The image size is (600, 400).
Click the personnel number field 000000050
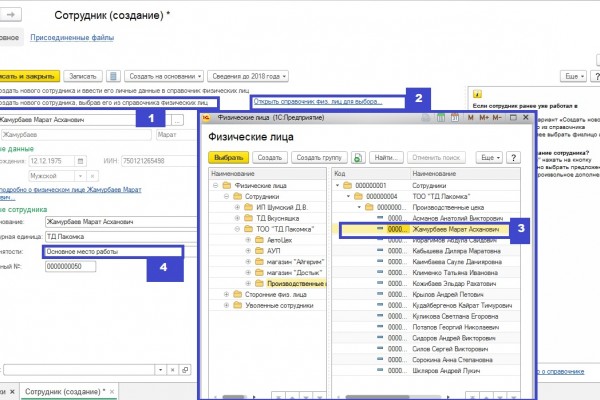(x=70, y=266)
